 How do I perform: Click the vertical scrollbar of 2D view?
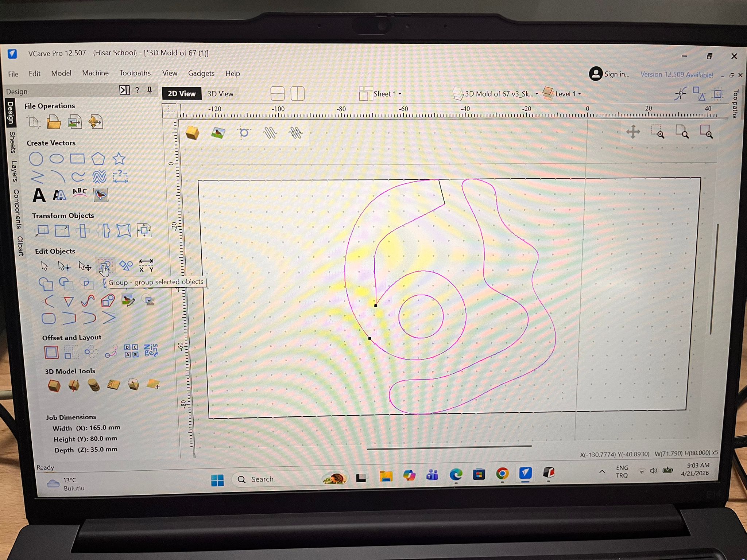pyautogui.click(x=713, y=279)
